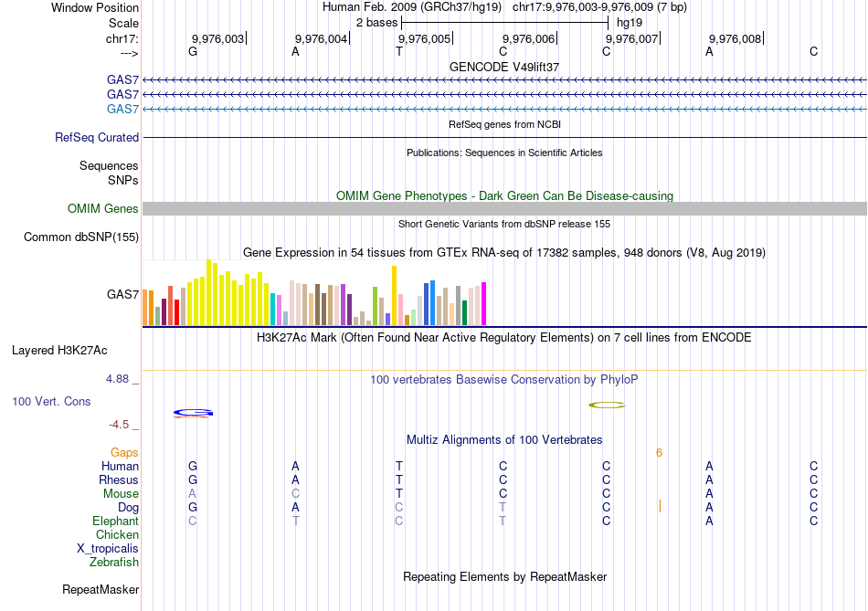The image size is (868, 611).
Task: Click the faded C in the Mouse row
Action: [296, 494]
